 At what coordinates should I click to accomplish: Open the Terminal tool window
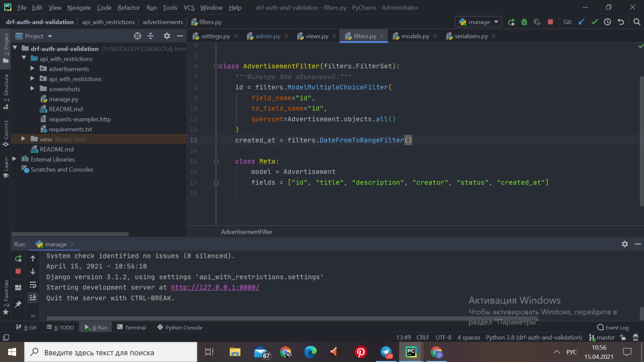[131, 327]
